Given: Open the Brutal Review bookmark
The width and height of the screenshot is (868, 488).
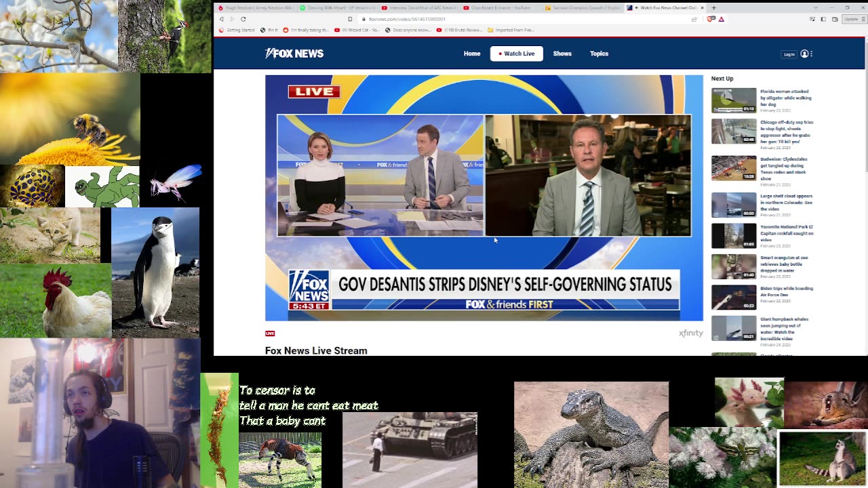Looking at the screenshot, I should pos(459,30).
